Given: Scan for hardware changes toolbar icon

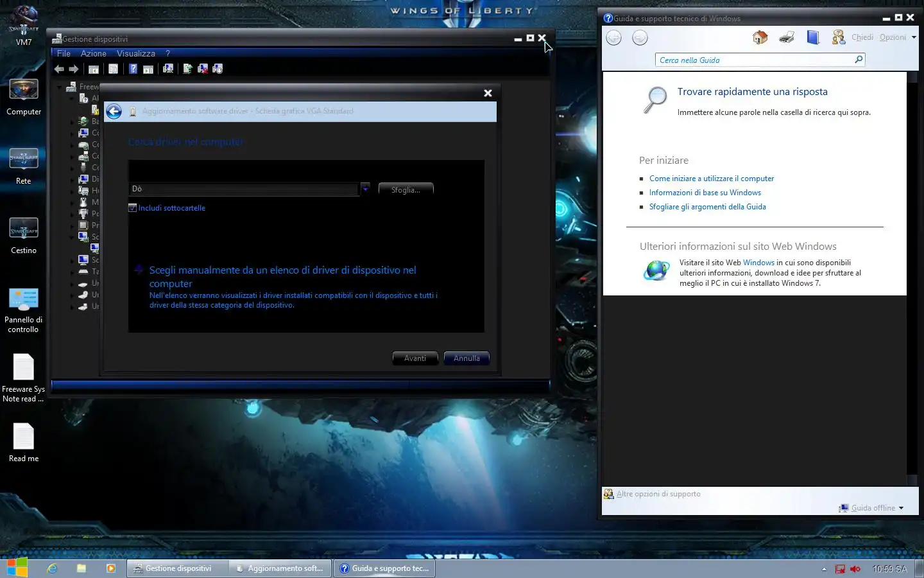Looking at the screenshot, I should point(168,69).
